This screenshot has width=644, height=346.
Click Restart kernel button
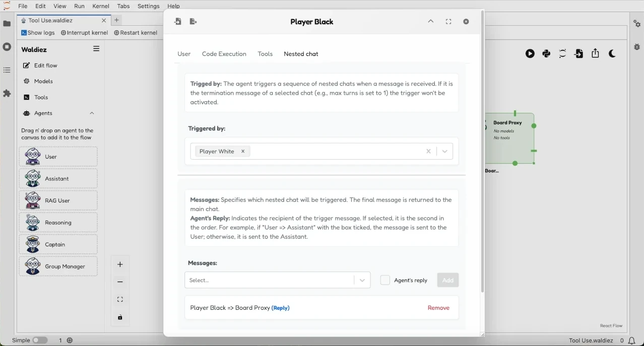136,33
